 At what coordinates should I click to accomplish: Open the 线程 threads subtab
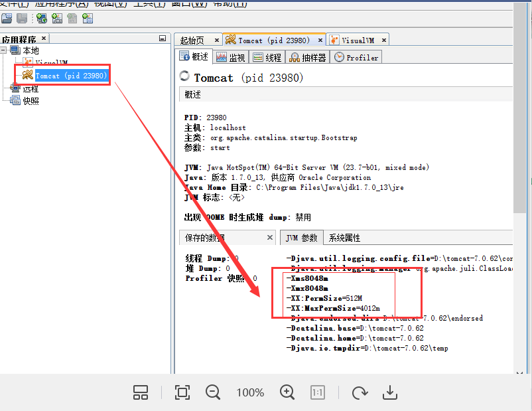267,57
